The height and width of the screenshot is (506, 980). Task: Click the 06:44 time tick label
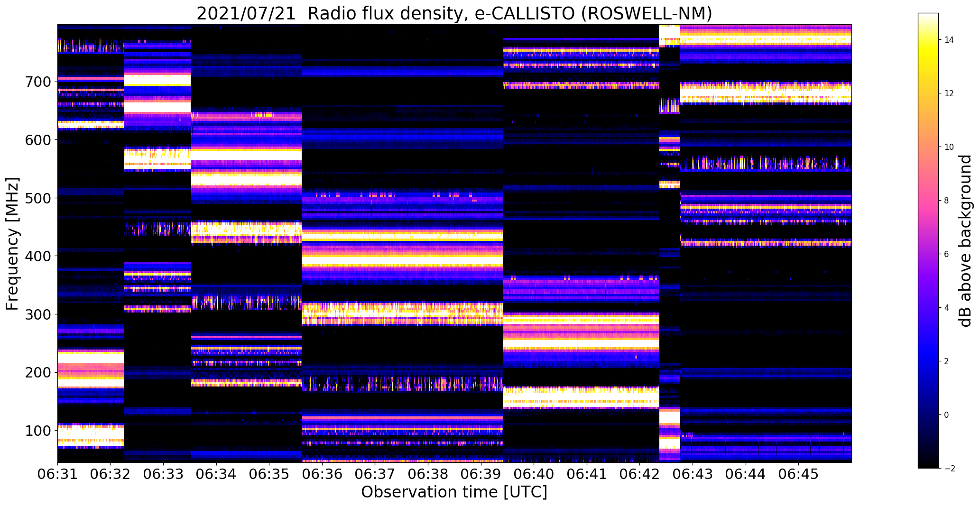746,474
